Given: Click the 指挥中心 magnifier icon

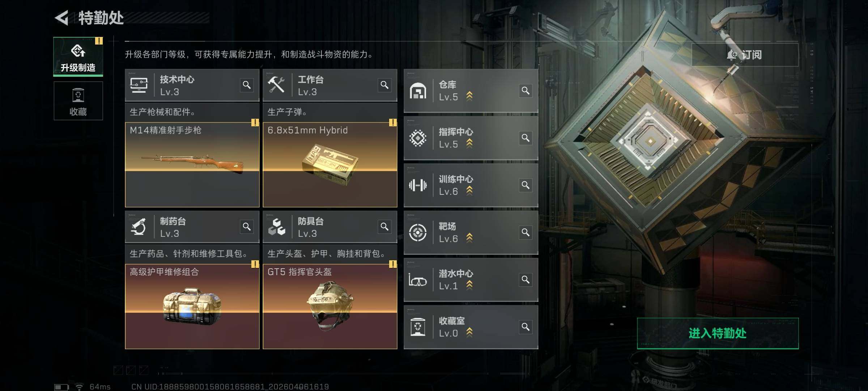Looking at the screenshot, I should [x=526, y=138].
